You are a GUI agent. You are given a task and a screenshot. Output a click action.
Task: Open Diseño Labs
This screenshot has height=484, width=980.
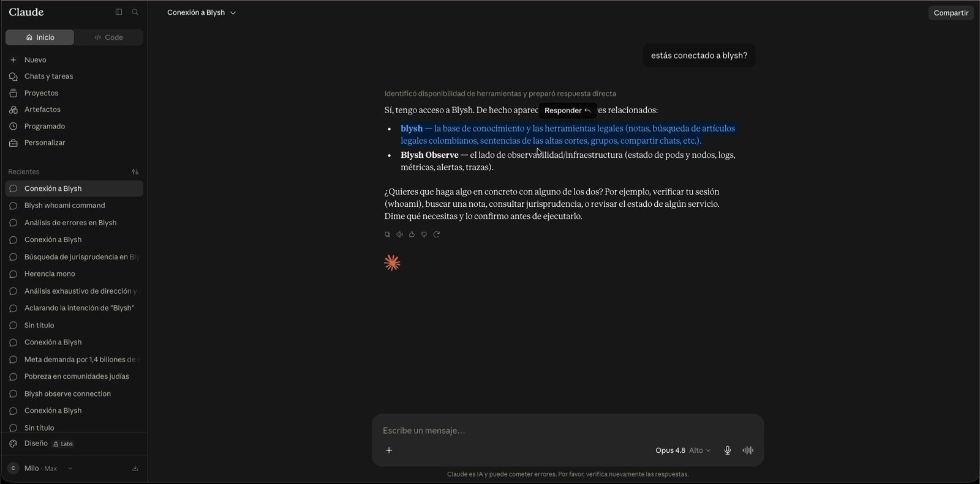pyautogui.click(x=74, y=444)
